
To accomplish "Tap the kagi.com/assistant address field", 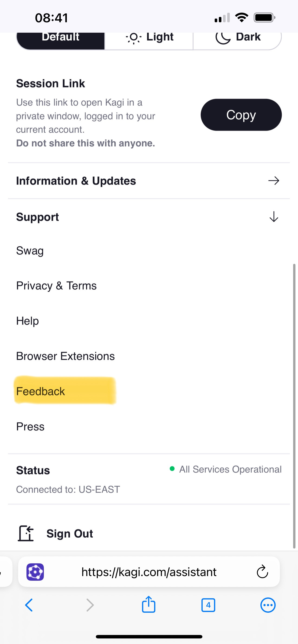I will (149, 572).
